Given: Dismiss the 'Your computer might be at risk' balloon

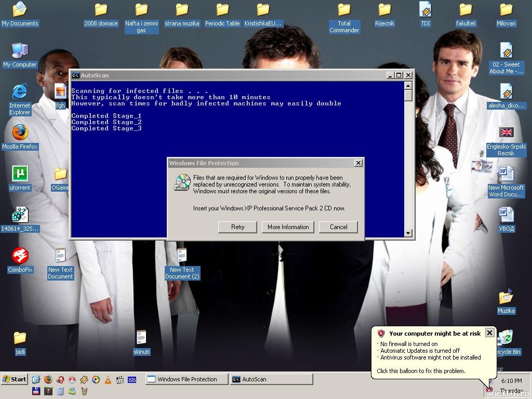Looking at the screenshot, I should point(489,333).
